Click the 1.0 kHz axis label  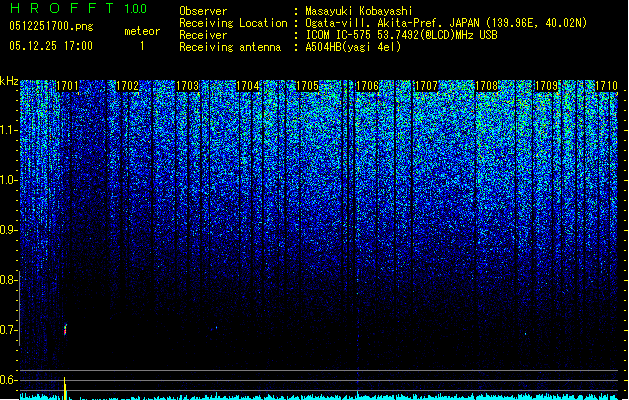click(x=8, y=180)
